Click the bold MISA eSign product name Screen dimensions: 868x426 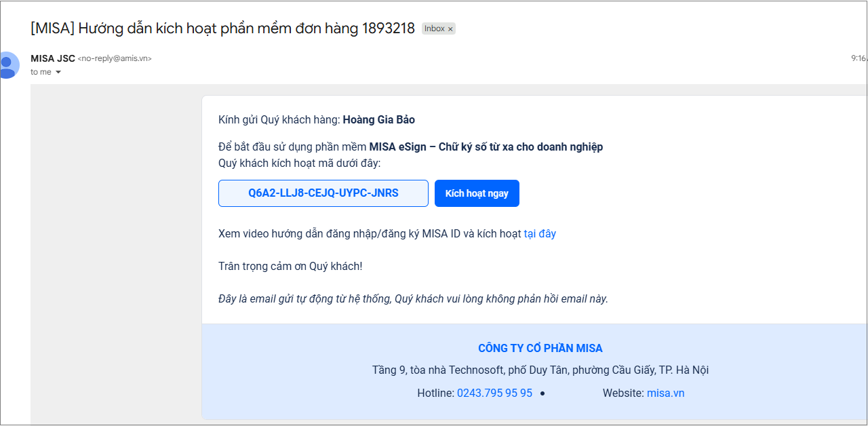pyautogui.click(x=486, y=147)
